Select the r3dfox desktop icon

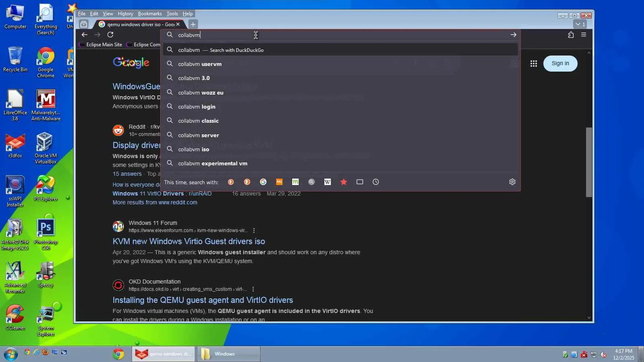coord(15,146)
